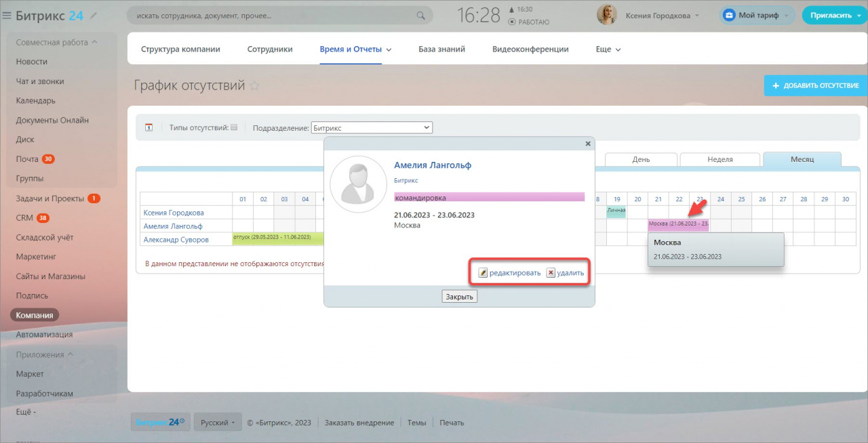
Task: Click Ксения Городкова profile avatar
Action: coord(607,15)
